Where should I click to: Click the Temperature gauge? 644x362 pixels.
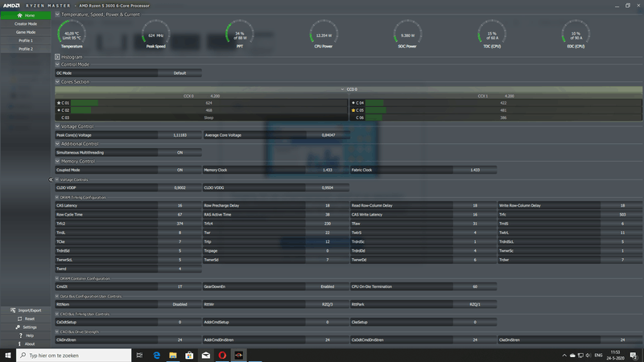(x=72, y=34)
